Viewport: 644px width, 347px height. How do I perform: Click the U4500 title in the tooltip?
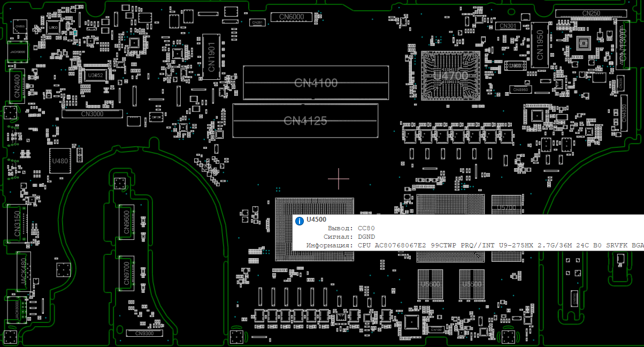coord(316,220)
